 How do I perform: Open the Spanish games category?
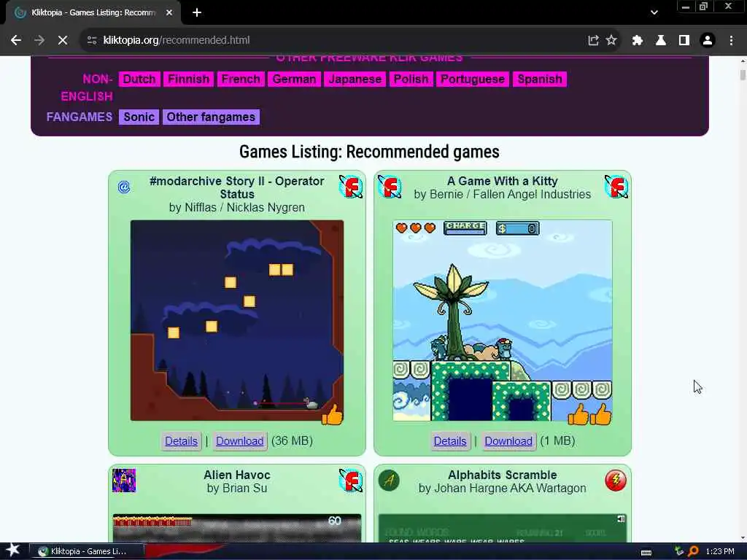(540, 79)
